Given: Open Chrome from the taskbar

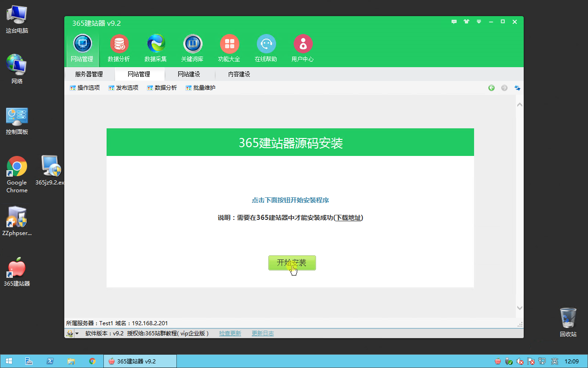Looking at the screenshot, I should coord(92,361).
